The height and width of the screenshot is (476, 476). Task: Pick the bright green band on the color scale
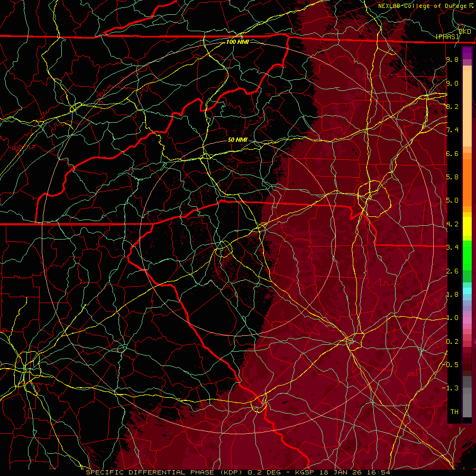pos(467,255)
